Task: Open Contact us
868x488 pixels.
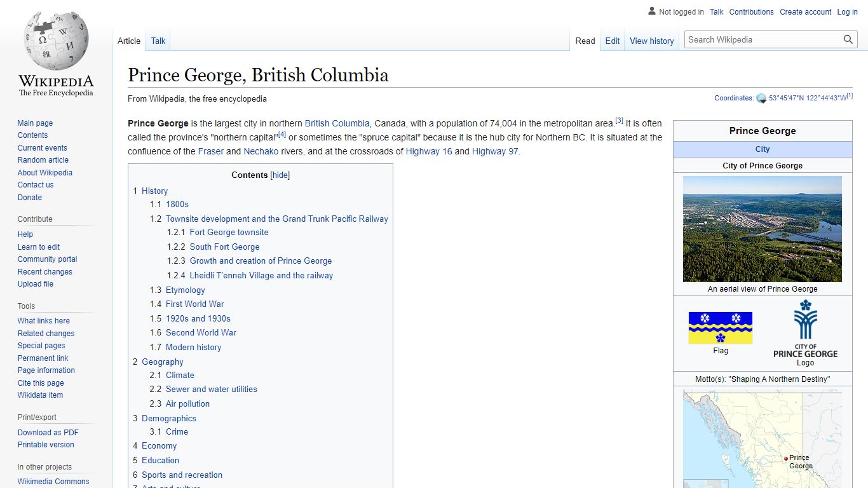Action: [x=36, y=185]
